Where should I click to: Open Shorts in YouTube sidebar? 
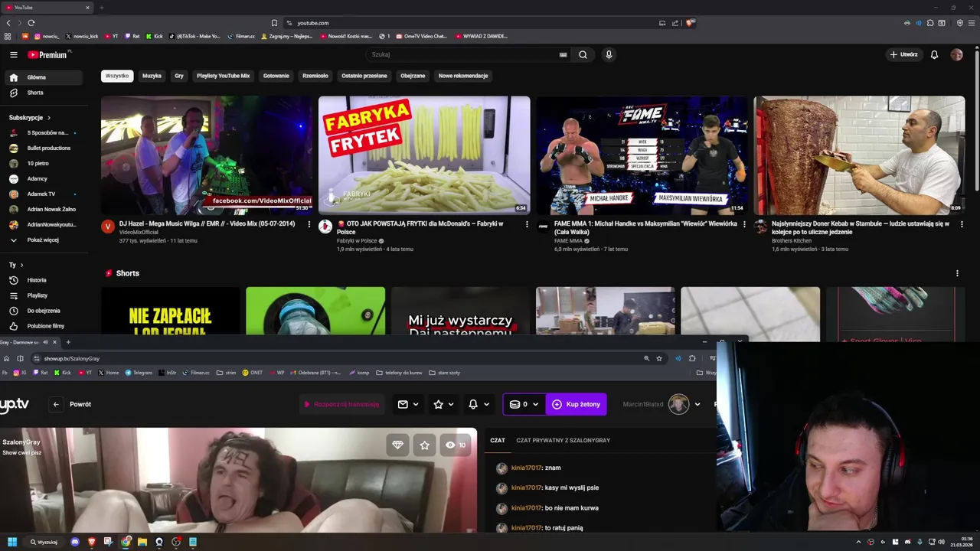pos(44,93)
